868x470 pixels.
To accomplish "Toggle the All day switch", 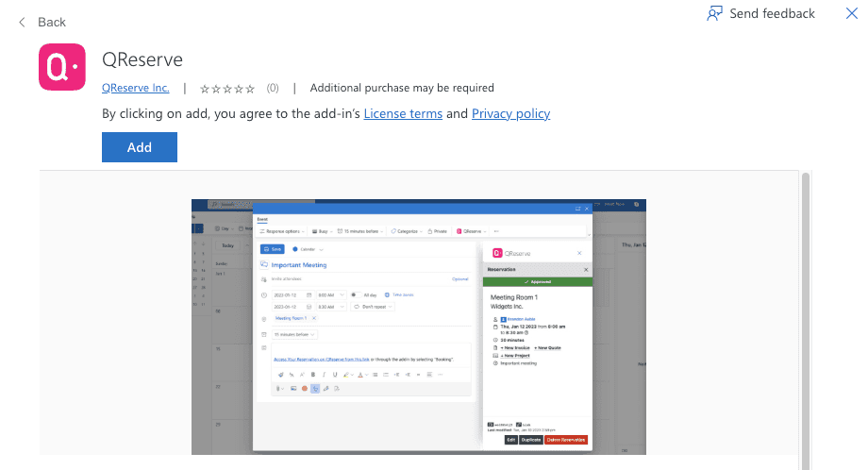I will click(x=357, y=294).
